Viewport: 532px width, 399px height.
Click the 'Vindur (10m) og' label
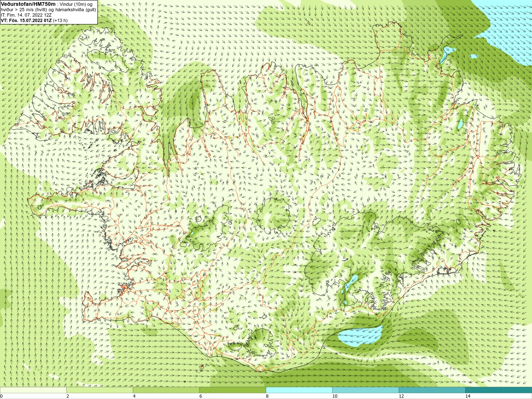click(76, 4)
